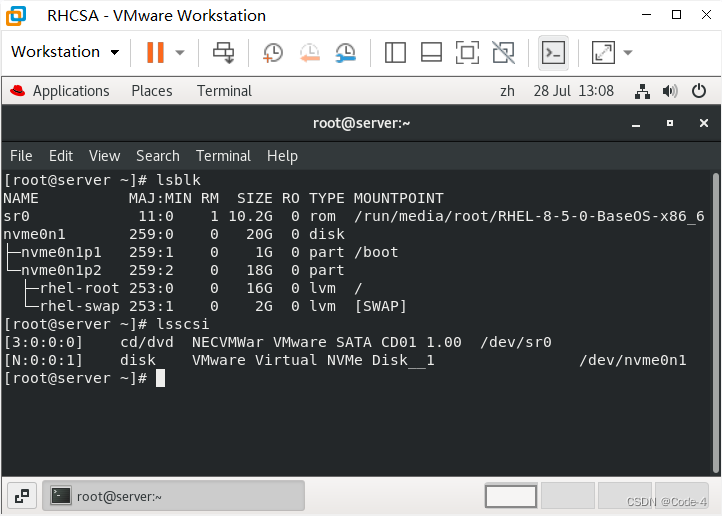The image size is (722, 516).
Task: Click the rhel-swap volume name
Action: tap(79, 306)
